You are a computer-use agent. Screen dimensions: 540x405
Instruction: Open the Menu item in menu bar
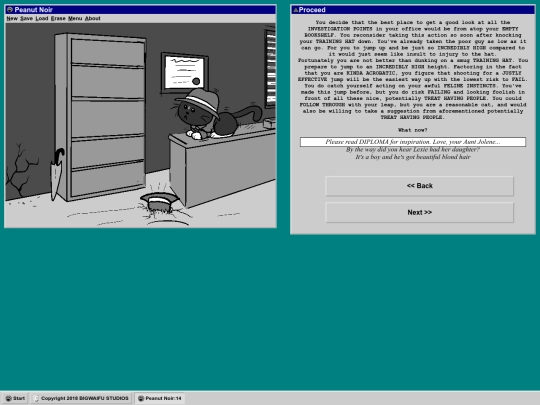point(75,18)
